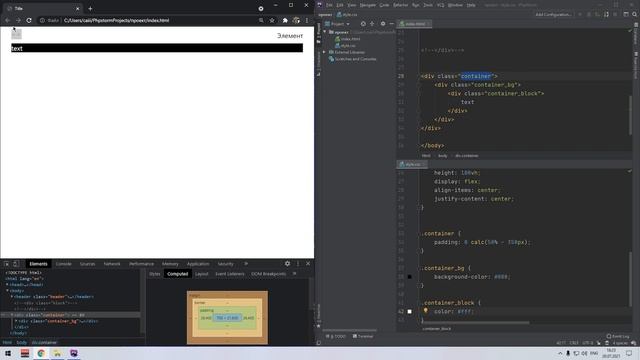Click the Chrome back navigation arrow
The height and width of the screenshot is (360, 640).
[x=7, y=20]
